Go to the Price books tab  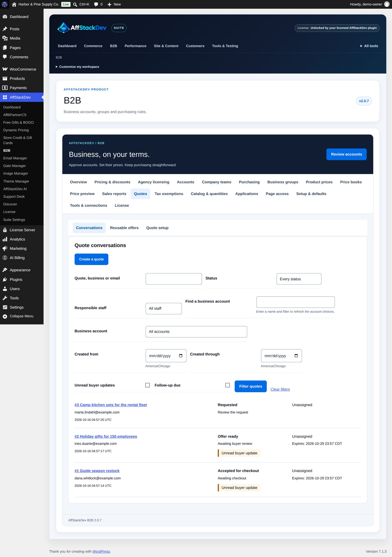tap(351, 182)
